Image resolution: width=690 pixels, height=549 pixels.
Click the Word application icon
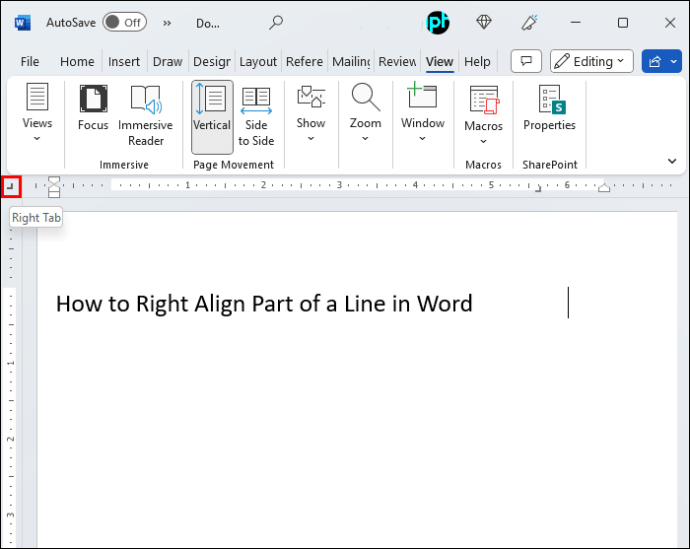(x=22, y=22)
